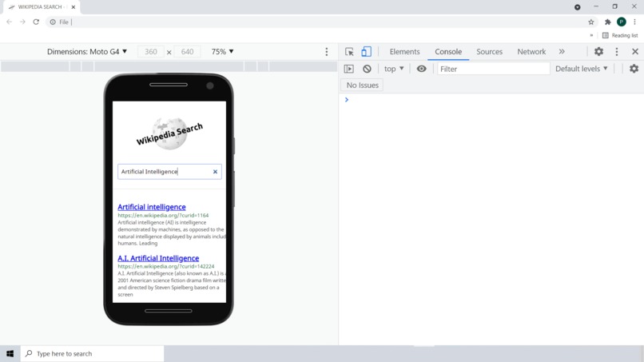Toggle the device toolbar icon

pos(366,52)
